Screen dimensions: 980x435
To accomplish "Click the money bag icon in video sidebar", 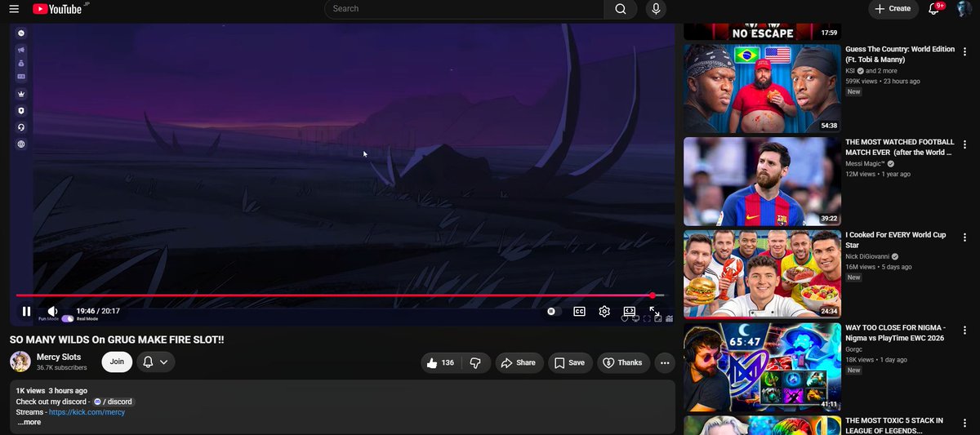I will [x=21, y=63].
